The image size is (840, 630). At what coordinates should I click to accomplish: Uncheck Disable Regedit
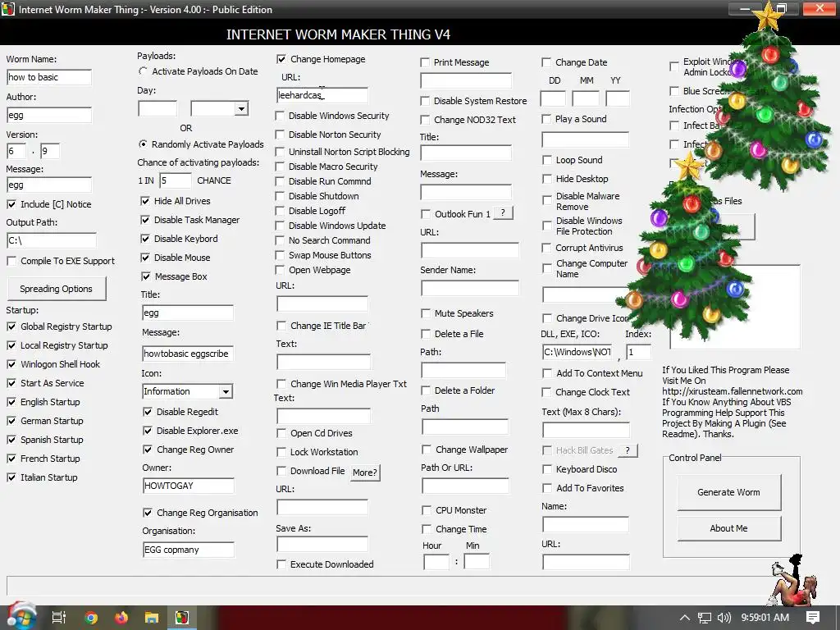point(148,412)
